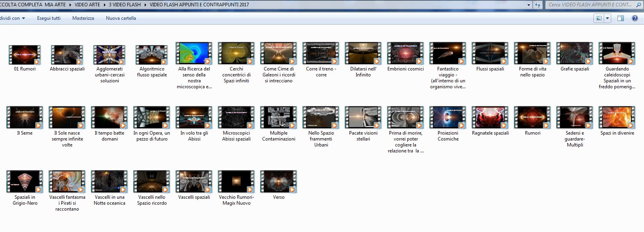Click the 'Cerca VIDEO FLASH' search field
Image resolution: width=644 pixels, height=232 pixels.
pos(590,5)
